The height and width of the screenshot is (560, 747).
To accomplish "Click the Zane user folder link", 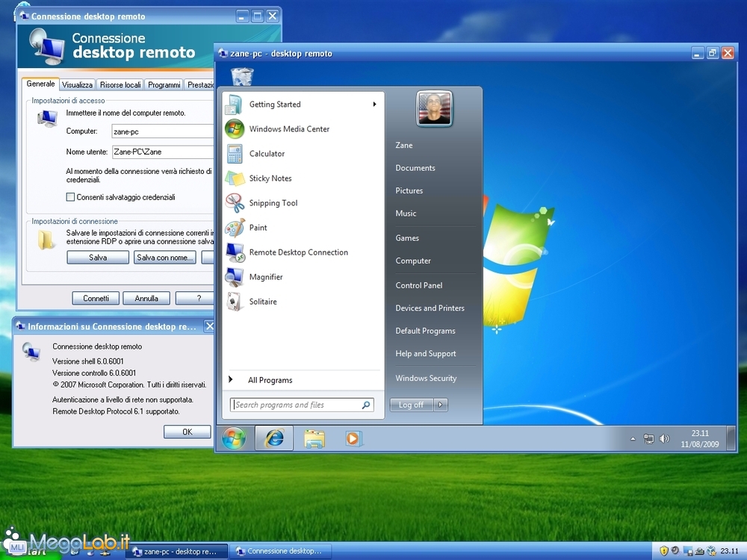I will pyautogui.click(x=403, y=146).
